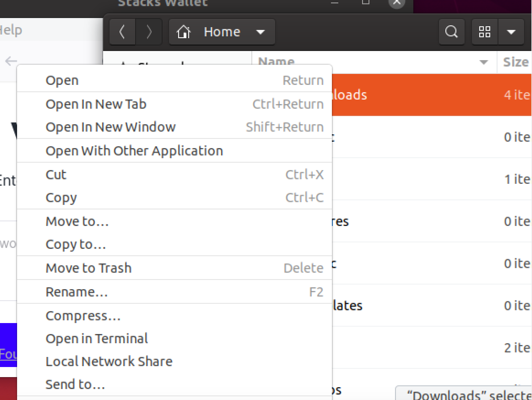
Task: Choose Open With Other Application
Action: tap(134, 150)
